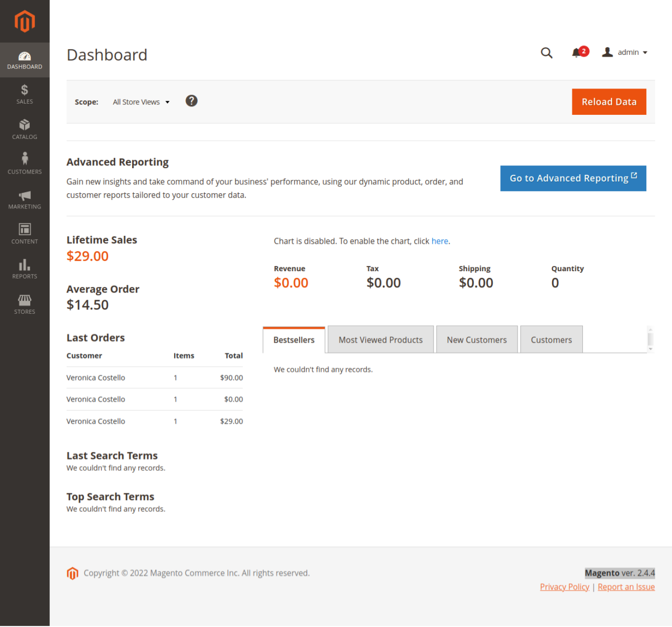The width and height of the screenshot is (672, 627).
Task: Open the Scope help question mark icon
Action: (x=191, y=101)
